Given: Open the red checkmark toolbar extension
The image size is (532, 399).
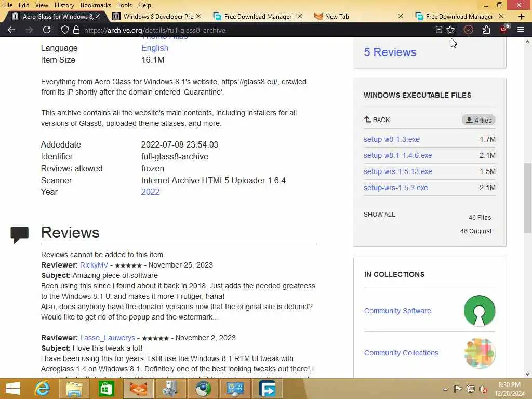Looking at the screenshot, I should click(x=469, y=30).
